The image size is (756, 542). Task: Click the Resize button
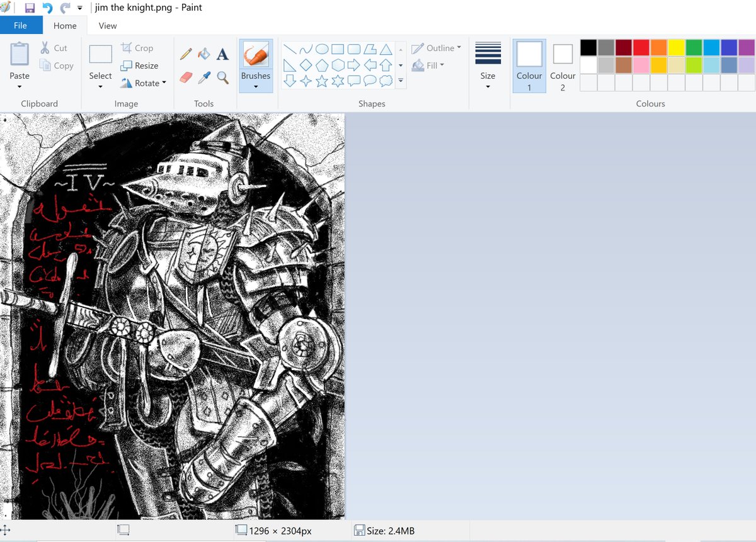139,65
